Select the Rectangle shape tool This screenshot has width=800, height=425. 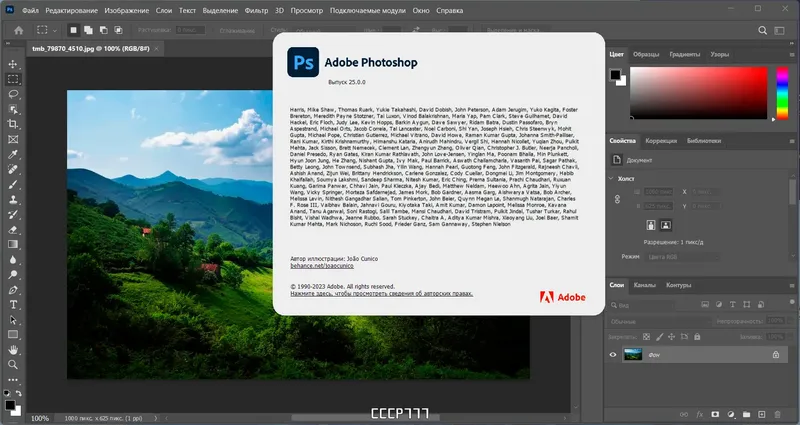pos(13,335)
